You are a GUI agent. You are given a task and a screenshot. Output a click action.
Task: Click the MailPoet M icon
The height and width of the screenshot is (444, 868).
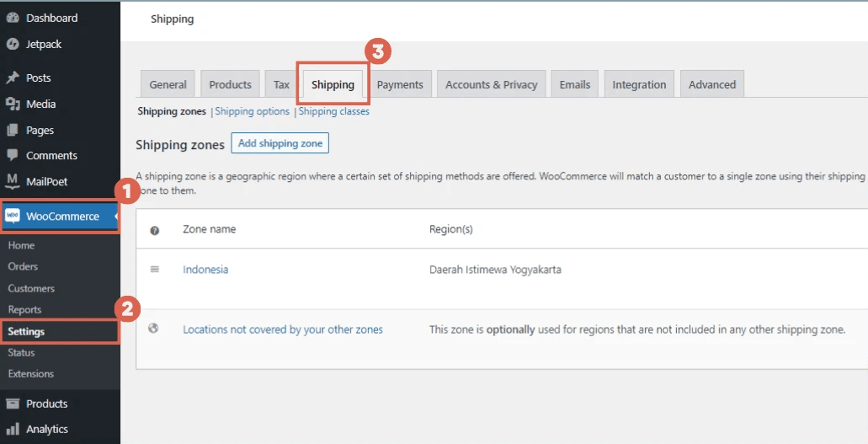[x=13, y=181]
